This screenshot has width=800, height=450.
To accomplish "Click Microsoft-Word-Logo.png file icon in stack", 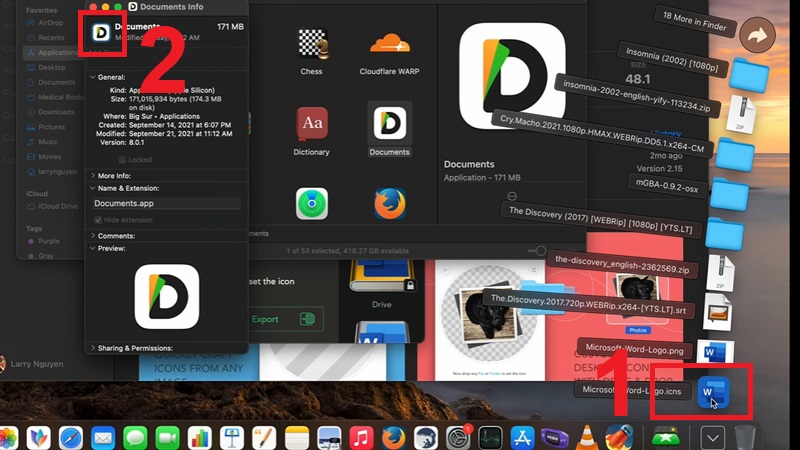I will tap(715, 352).
